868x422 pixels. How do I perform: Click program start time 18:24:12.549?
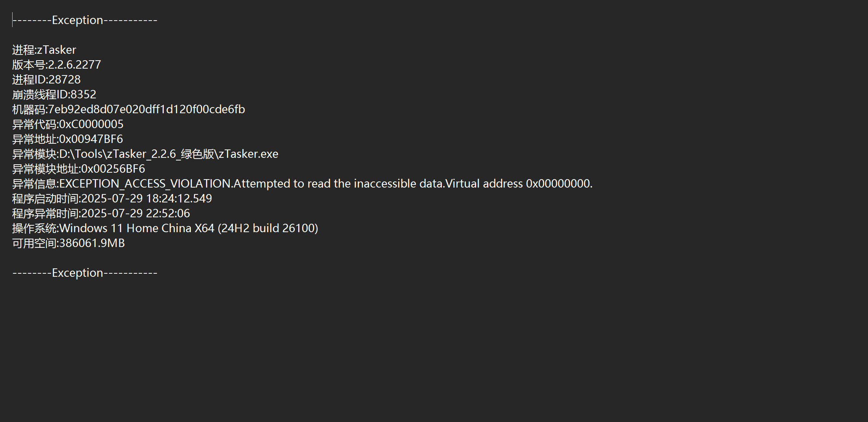(x=179, y=198)
